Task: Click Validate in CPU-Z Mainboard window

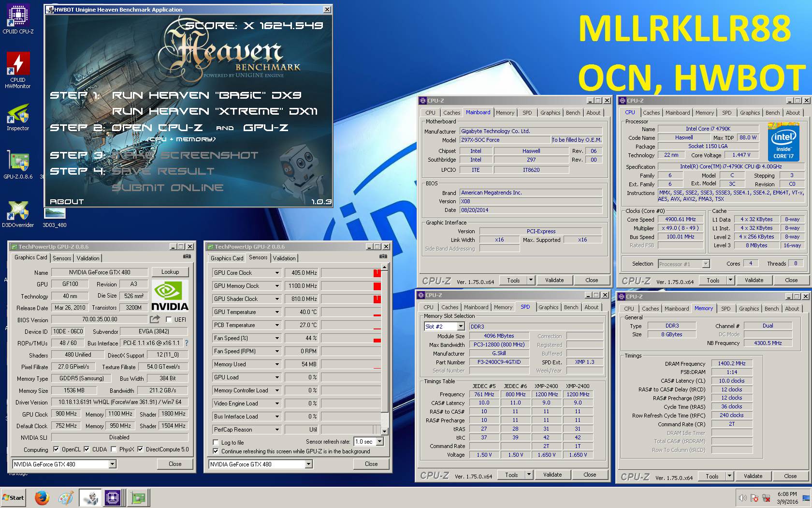Action: click(x=554, y=280)
